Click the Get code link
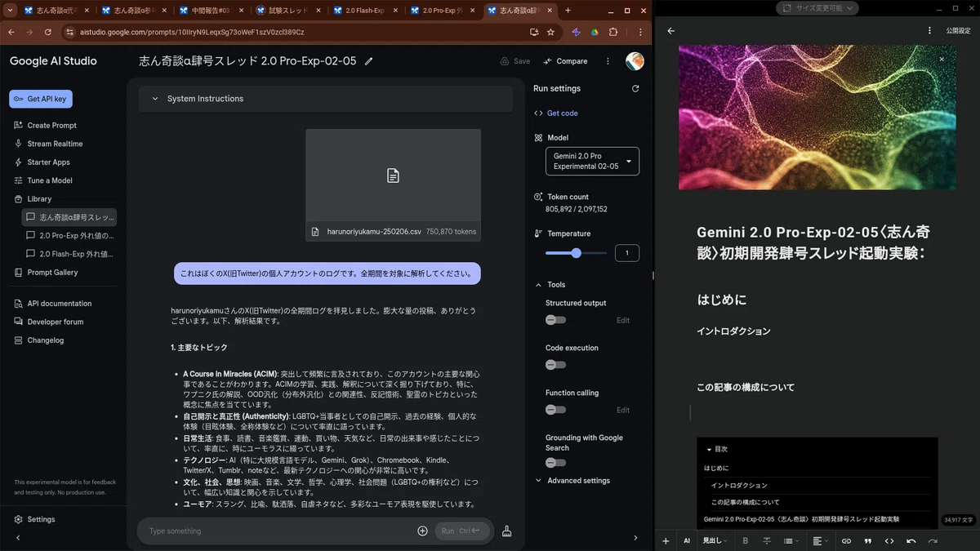 (x=556, y=113)
